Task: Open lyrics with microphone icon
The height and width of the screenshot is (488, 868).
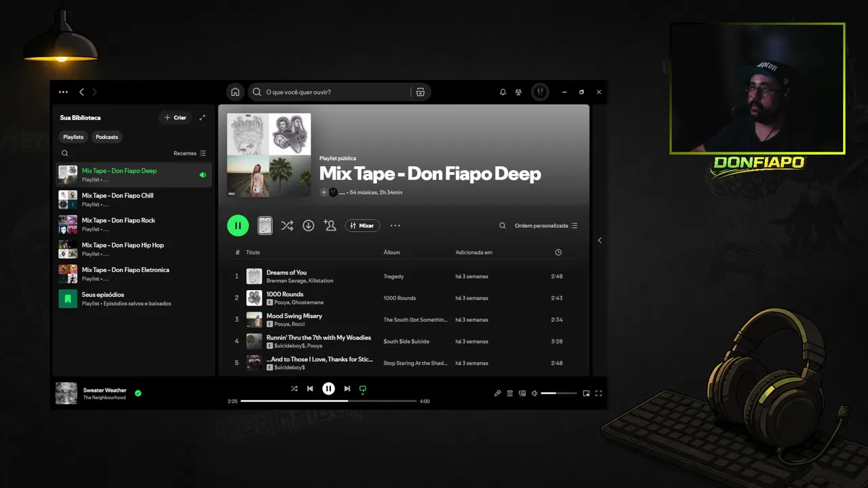Action: tap(497, 393)
